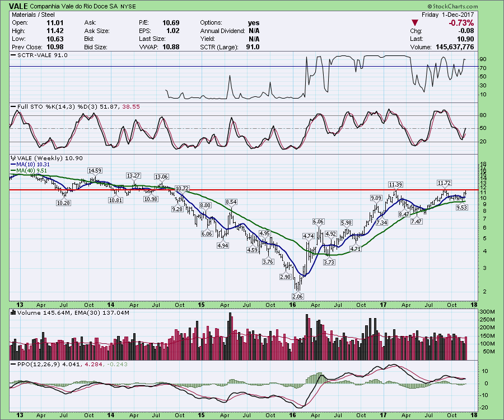Click the red down-triangle change indicator
Image resolution: width=504 pixels, height=420 pixels.
pyautogui.click(x=415, y=23)
